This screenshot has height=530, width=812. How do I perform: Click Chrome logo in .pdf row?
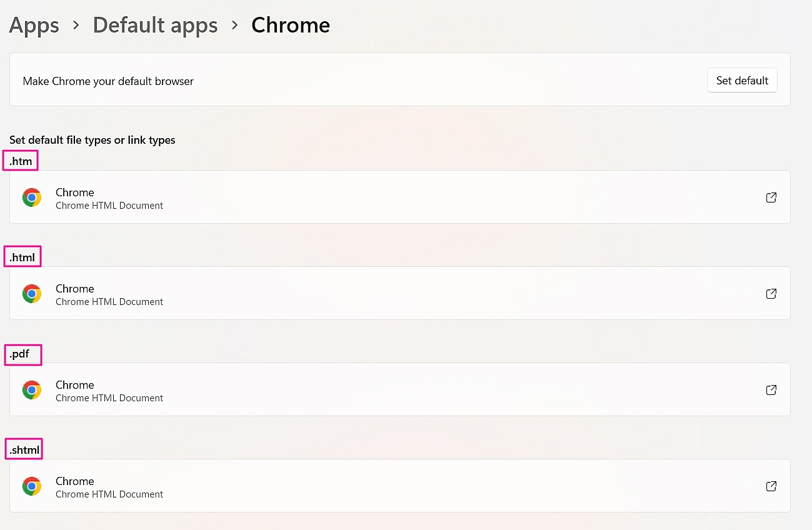coord(32,390)
